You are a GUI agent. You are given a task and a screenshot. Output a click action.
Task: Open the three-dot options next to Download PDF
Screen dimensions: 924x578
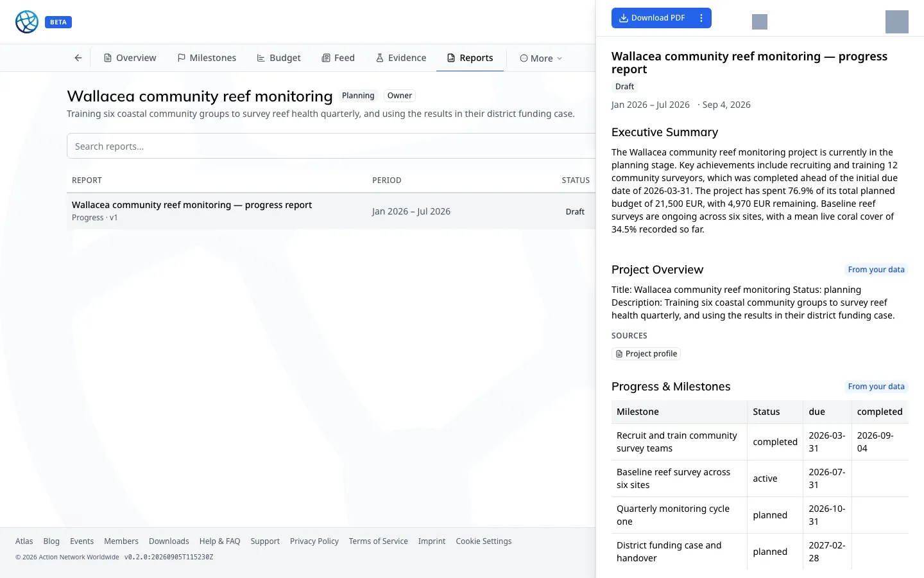point(701,18)
